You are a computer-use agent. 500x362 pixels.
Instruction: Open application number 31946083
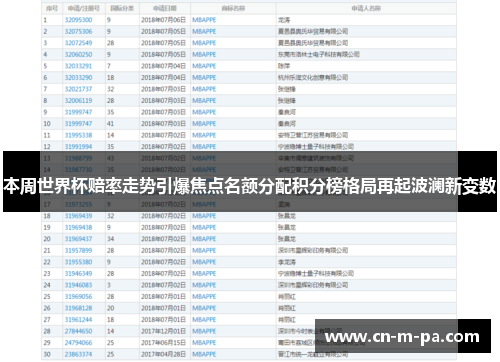[78, 285]
